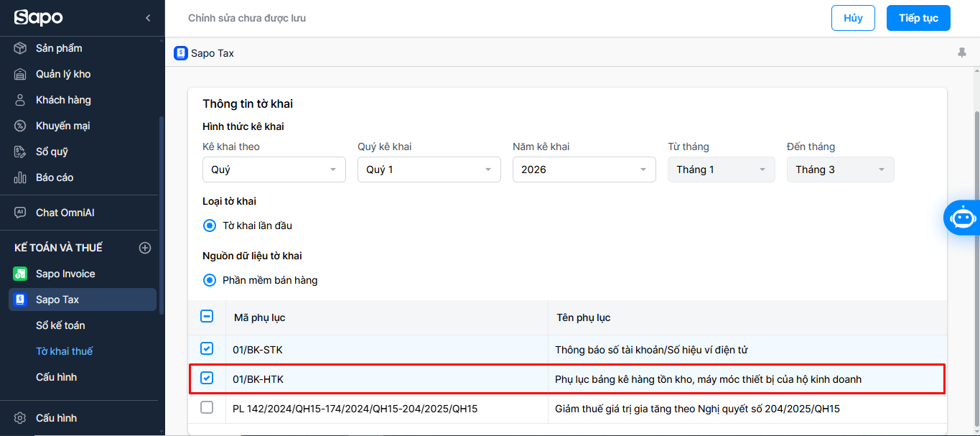Click the Báo cáo chart icon

pyautogui.click(x=21, y=177)
